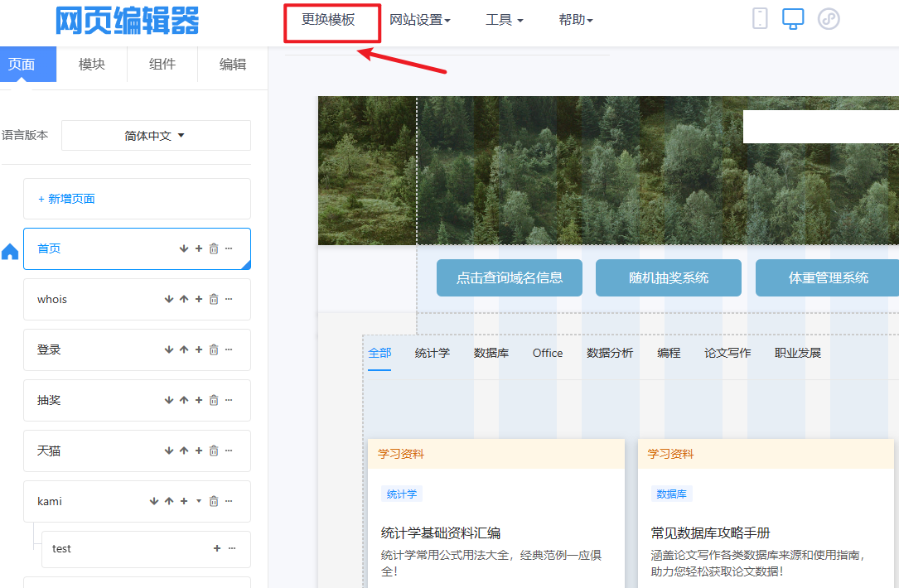Open the 帮助 menu

(576, 21)
